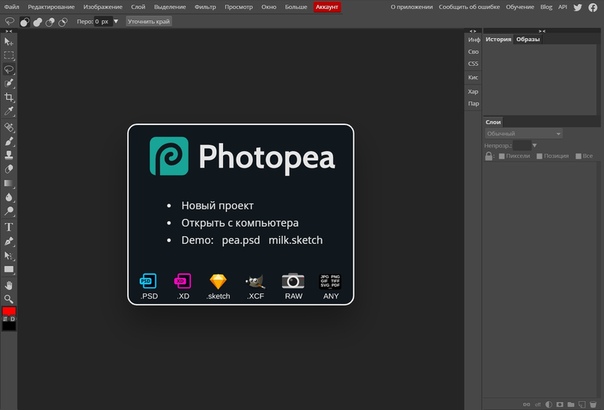Image resolution: width=604 pixels, height=410 pixels.
Task: Open the active Lasso tool preset dropdown
Action: (x=9, y=22)
